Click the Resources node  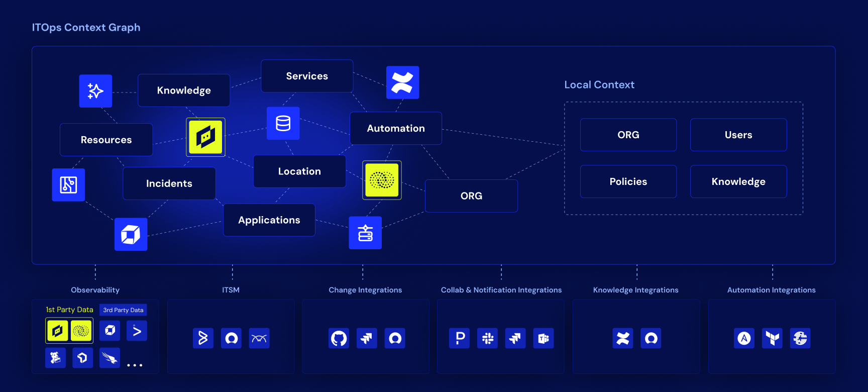106,140
